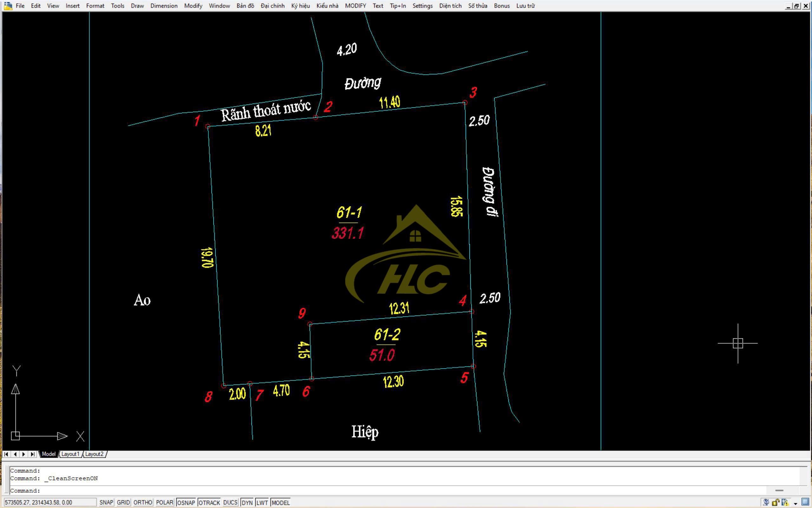Select the dimension text 15.85

[x=456, y=207]
